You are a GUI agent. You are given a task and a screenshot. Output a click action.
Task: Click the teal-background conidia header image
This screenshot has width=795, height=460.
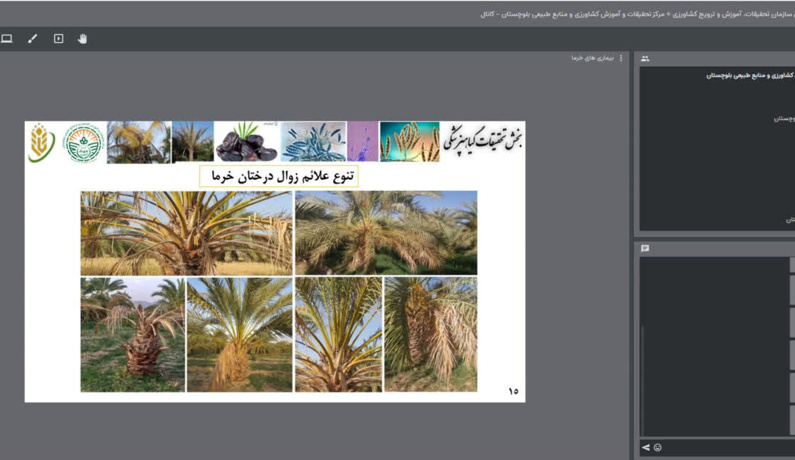410,141
